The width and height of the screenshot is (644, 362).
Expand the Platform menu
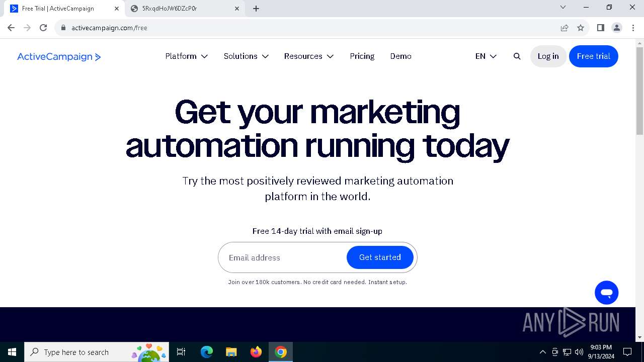click(186, 56)
